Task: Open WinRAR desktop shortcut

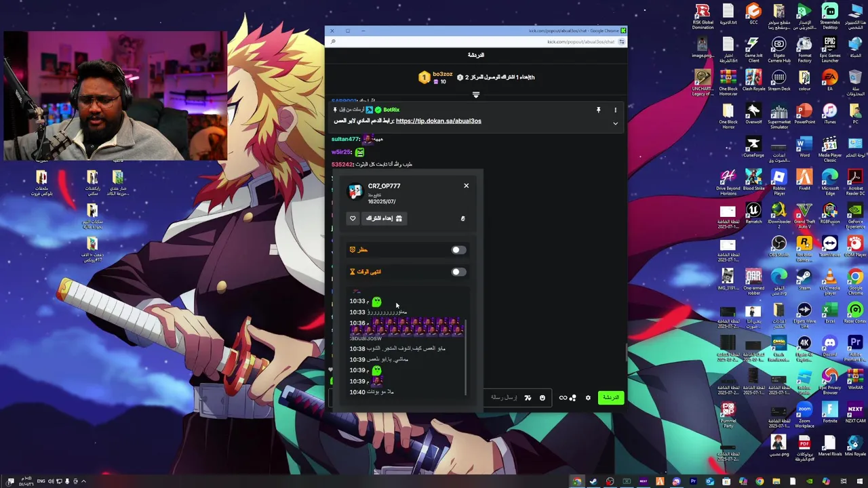Action: (855, 378)
